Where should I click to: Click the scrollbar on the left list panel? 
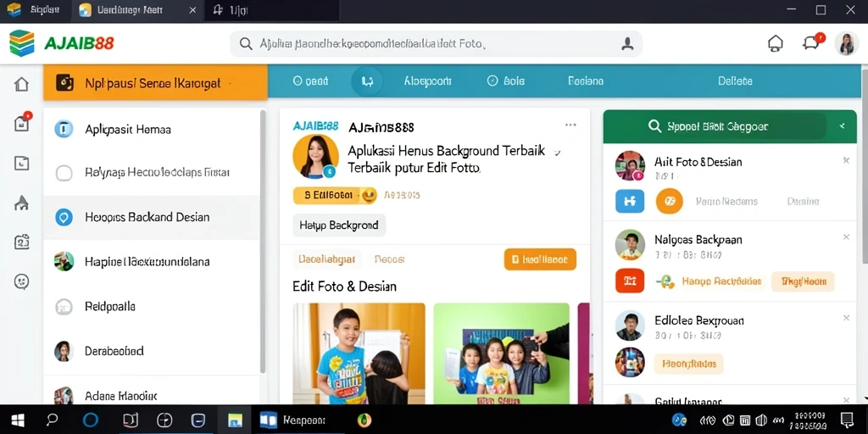(x=263, y=242)
